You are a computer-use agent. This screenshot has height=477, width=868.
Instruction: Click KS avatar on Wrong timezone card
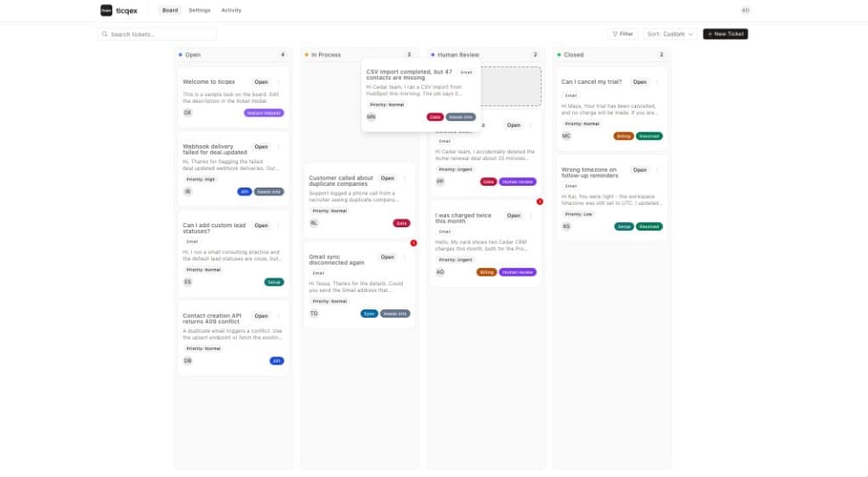tap(566, 226)
